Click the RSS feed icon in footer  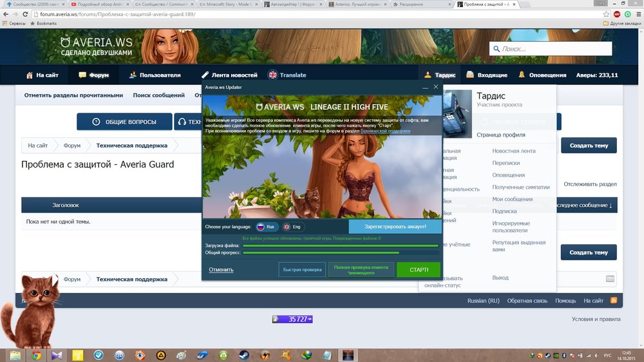pos(614,301)
